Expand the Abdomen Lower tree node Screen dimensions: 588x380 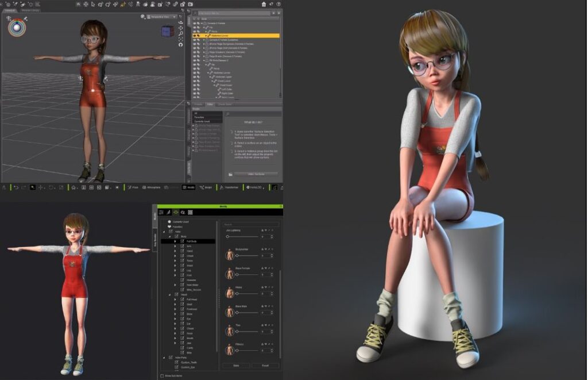tap(206, 36)
